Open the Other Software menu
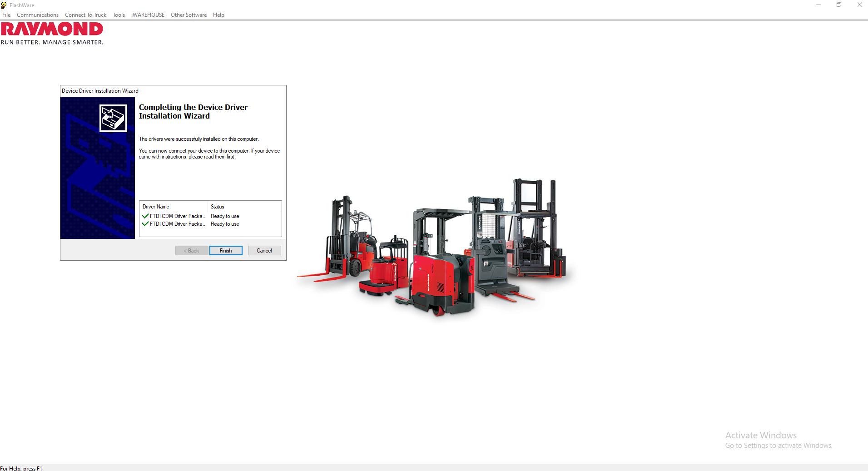The width and height of the screenshot is (868, 471). coord(188,15)
